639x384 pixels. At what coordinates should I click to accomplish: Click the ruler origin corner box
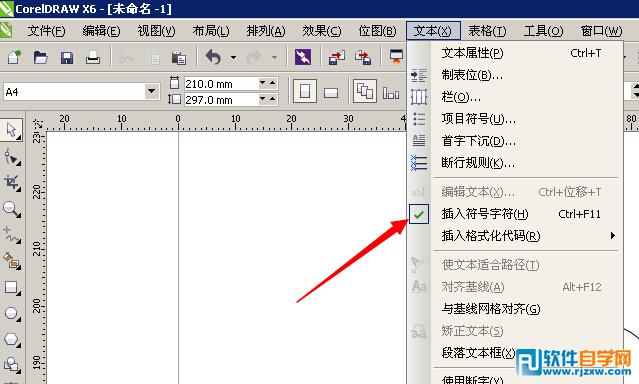point(37,123)
